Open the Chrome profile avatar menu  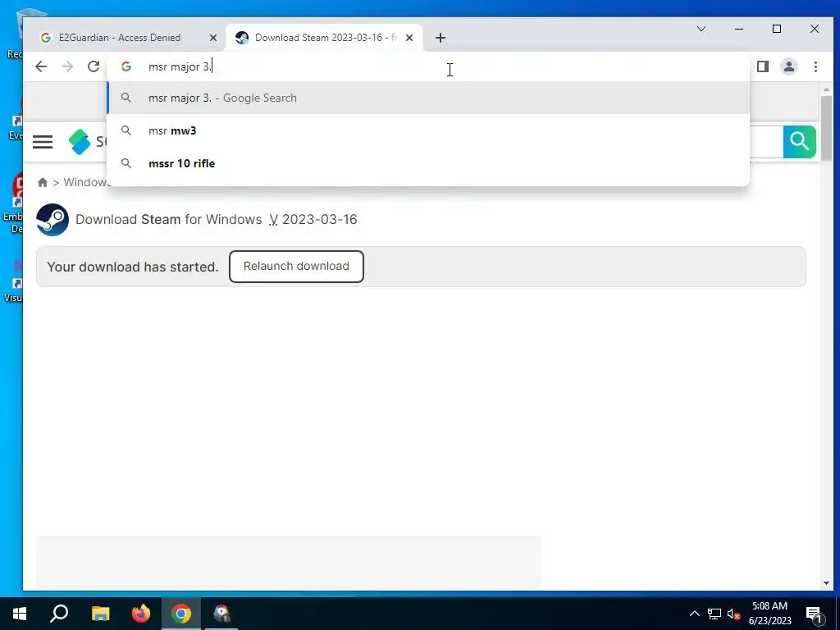coord(789,66)
